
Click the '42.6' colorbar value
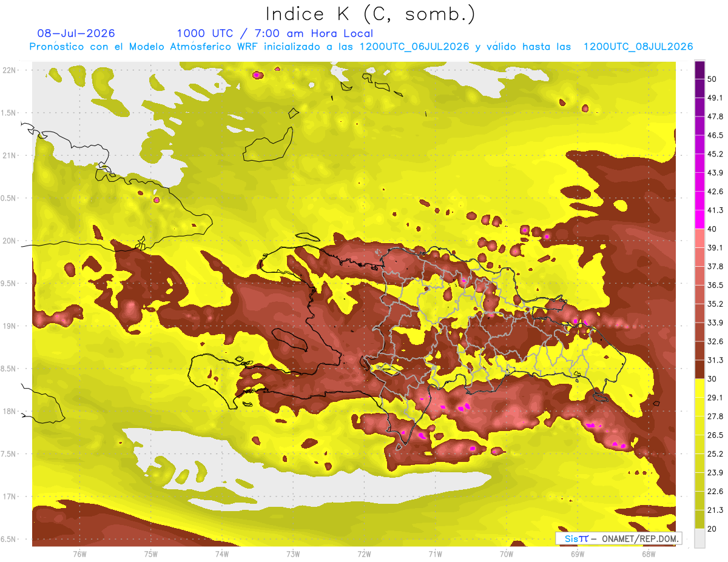coord(715,192)
